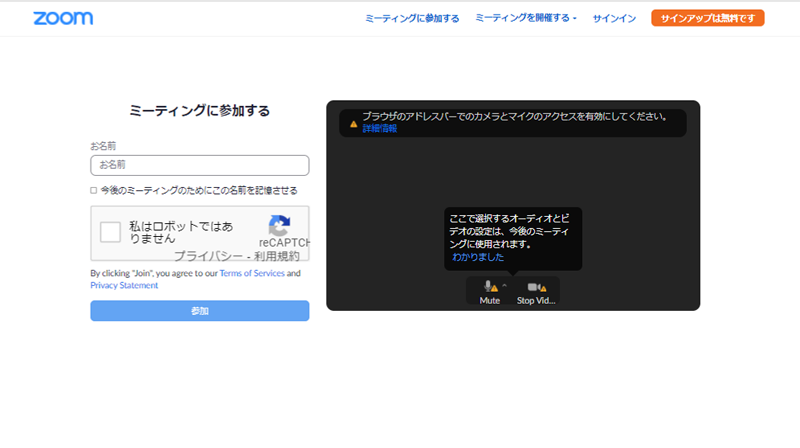Click the reCAPTCHA logo

pyautogui.click(x=280, y=225)
